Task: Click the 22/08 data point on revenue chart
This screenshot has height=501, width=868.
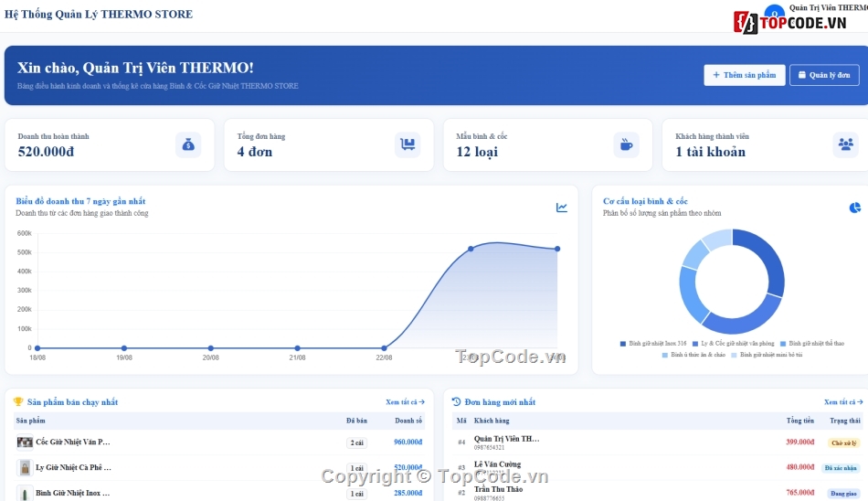Action: (384, 348)
